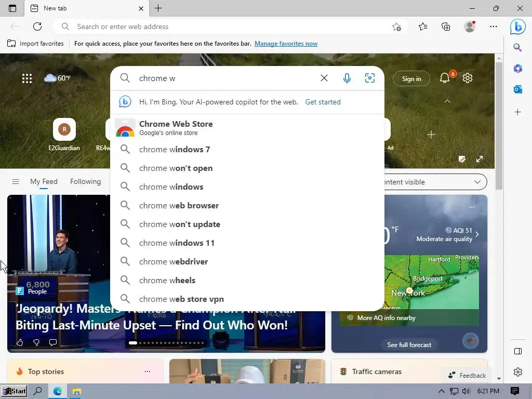Screen dimensions: 532x399
Task: Click the Sign in button
Action: pyautogui.click(x=411, y=79)
